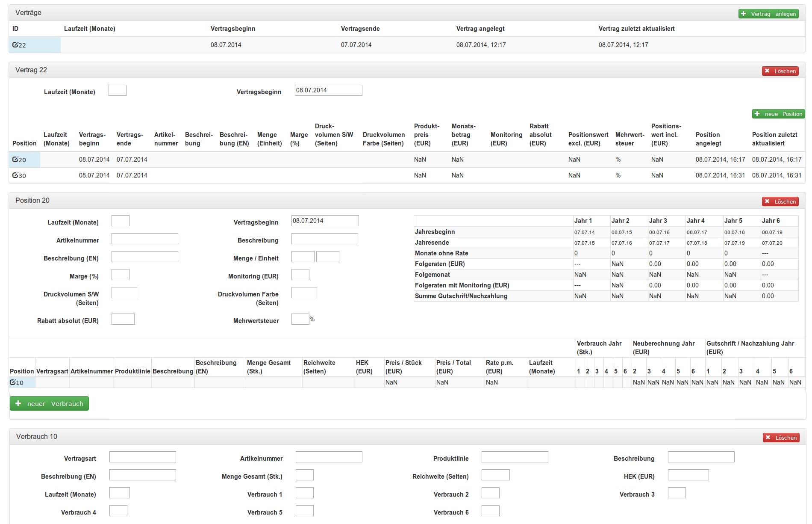Open position 30 via its edit icon

15,175
